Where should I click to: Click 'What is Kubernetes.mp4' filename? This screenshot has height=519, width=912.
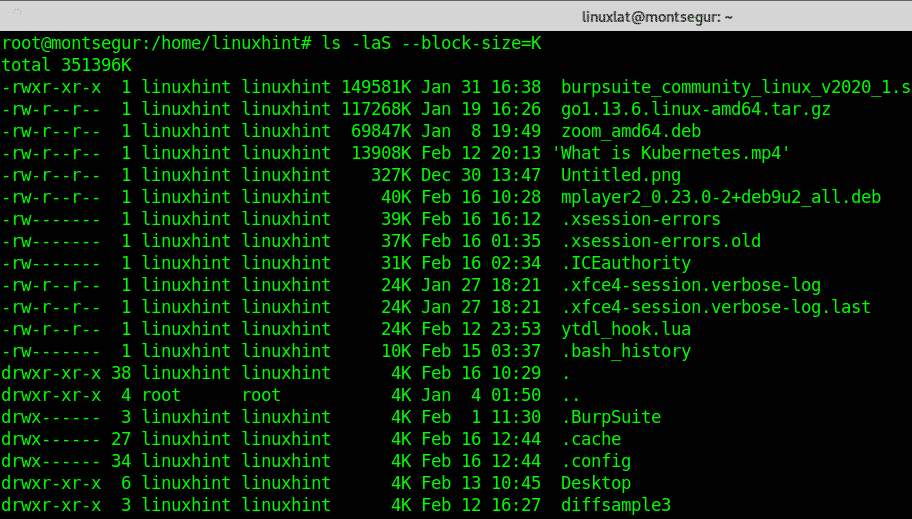[x=671, y=153]
